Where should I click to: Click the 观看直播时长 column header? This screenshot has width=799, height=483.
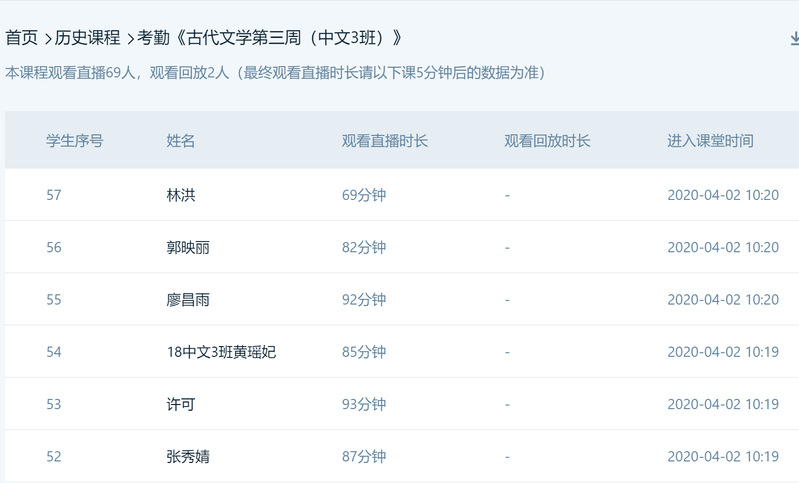385,141
